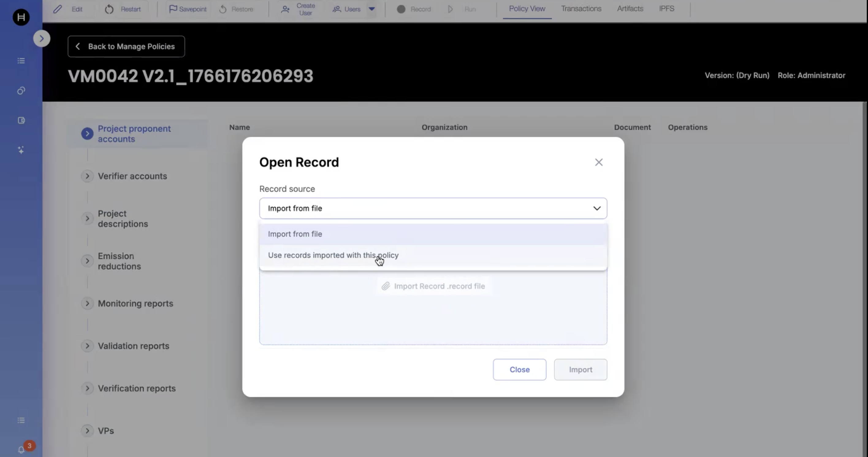Click the Close button in dialog
This screenshot has height=457, width=868.
(x=519, y=370)
